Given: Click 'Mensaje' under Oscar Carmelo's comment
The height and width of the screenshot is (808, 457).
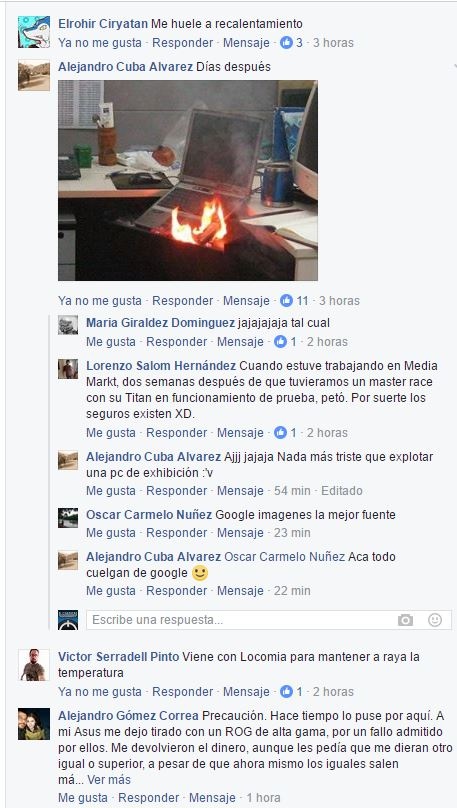Looking at the screenshot, I should (240, 532).
